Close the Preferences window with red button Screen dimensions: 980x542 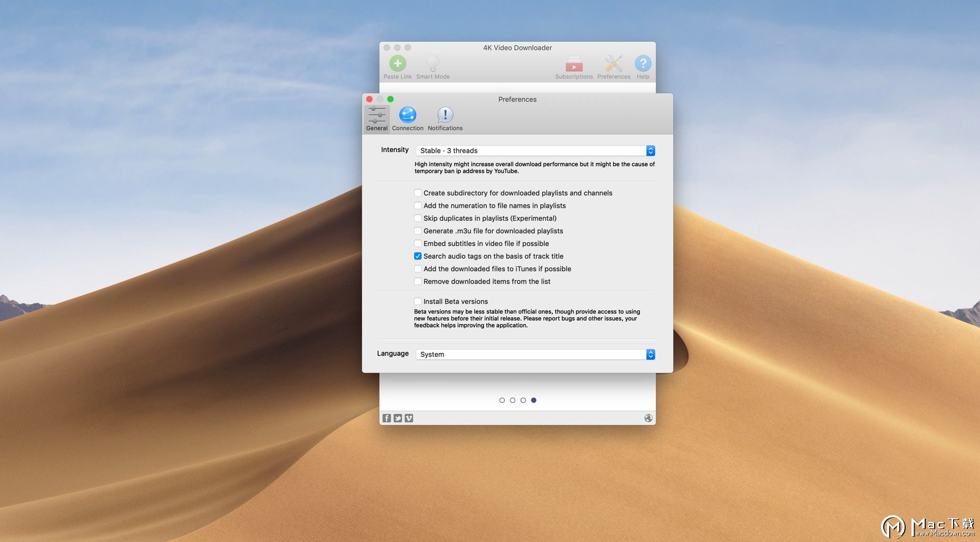[369, 99]
